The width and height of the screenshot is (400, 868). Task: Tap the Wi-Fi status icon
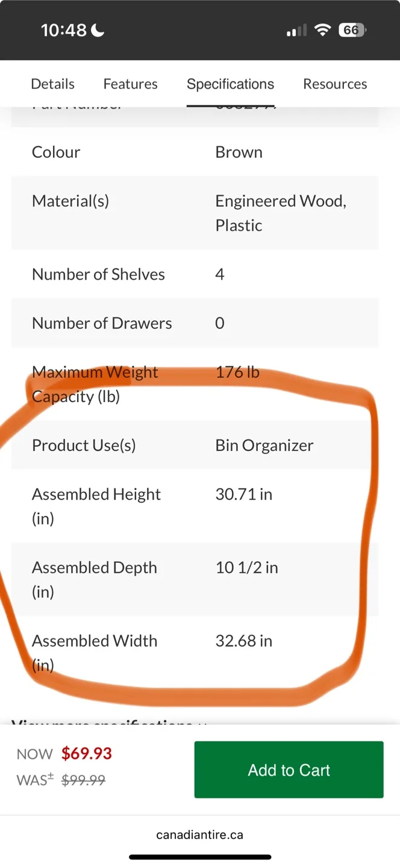pyautogui.click(x=323, y=29)
